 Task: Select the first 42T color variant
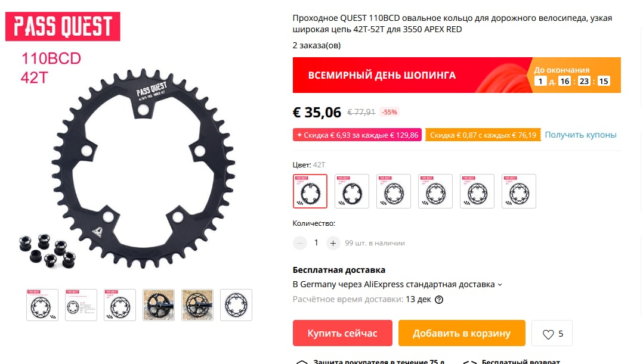point(310,191)
